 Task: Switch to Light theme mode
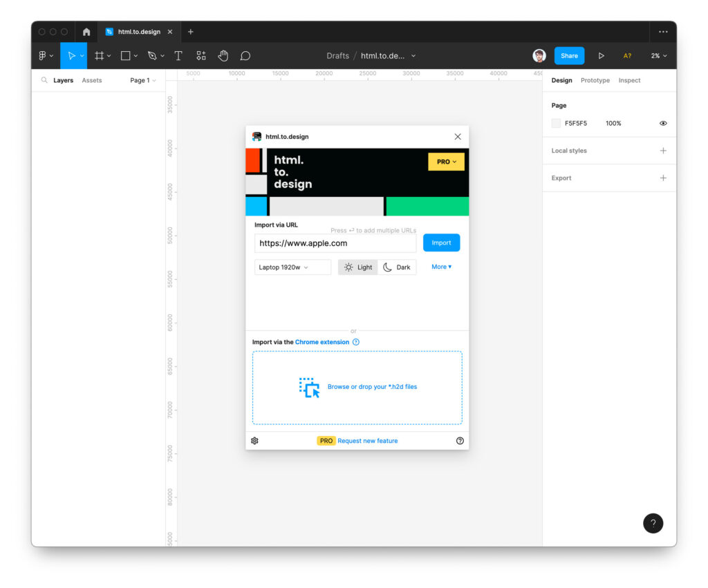click(358, 267)
